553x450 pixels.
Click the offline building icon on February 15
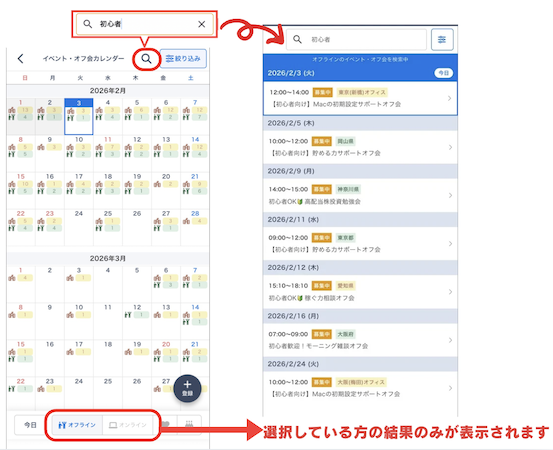12,184
